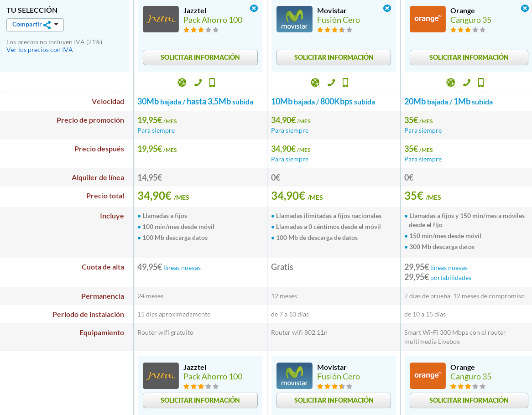The height and width of the screenshot is (415, 532).
Task: Open the Compartir share dropdown
Action: 35,25
